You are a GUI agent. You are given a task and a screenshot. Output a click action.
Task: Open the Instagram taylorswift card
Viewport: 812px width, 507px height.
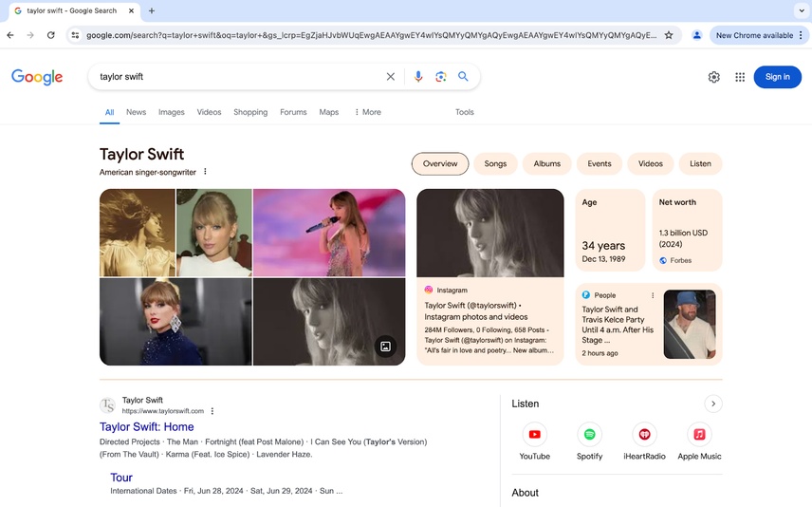489,277
